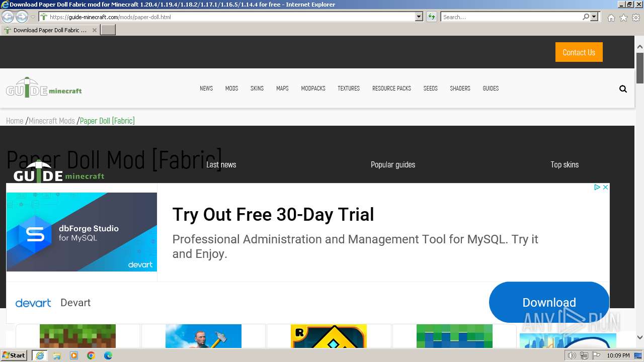Click the Last news footer heading
Screen dimensions: 644x362
point(221,164)
